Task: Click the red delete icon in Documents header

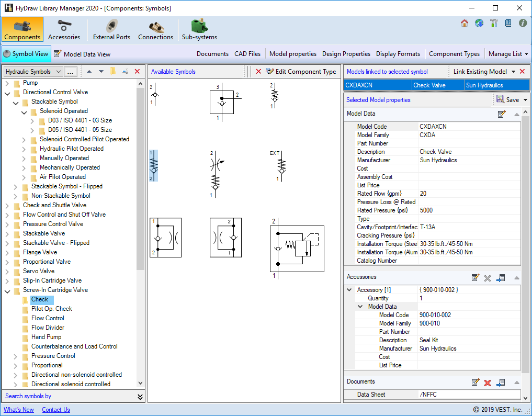Action: (x=488, y=383)
